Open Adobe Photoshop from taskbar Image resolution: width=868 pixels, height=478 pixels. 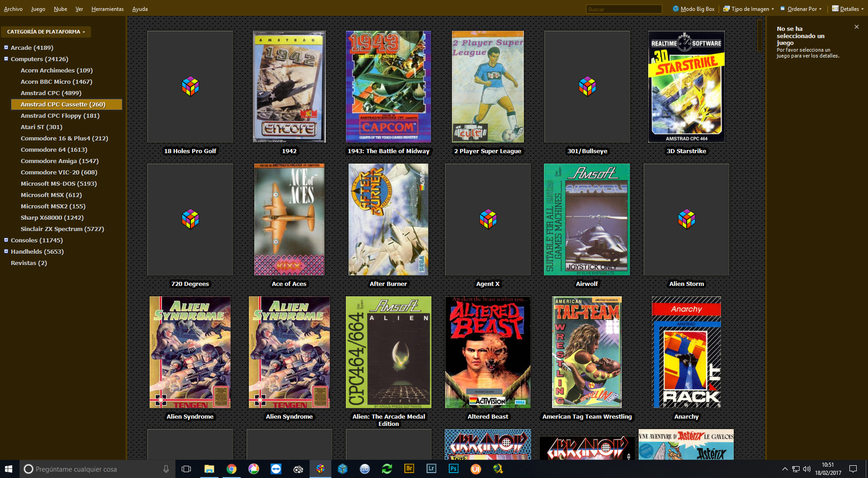[x=454, y=469]
